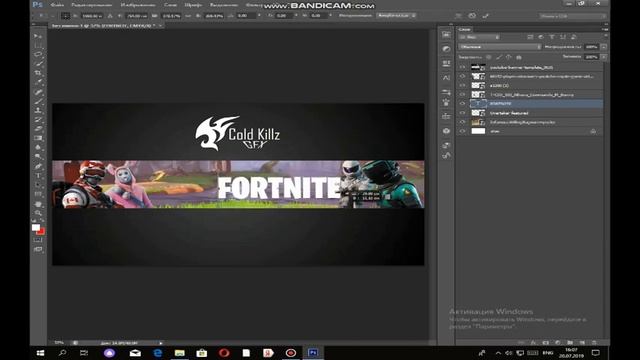This screenshot has height=360, width=640.
Task: Hide the layer just above 'Фон'
Action: [x=462, y=122]
